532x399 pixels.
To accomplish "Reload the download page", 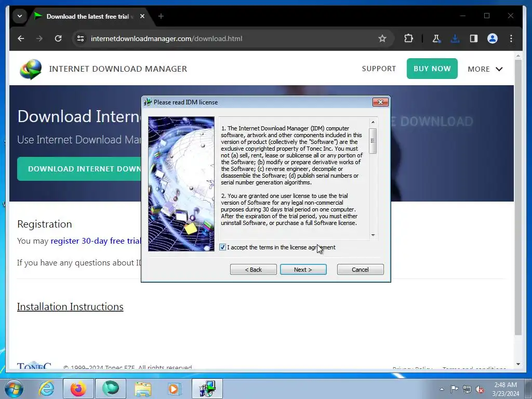I will (58, 38).
